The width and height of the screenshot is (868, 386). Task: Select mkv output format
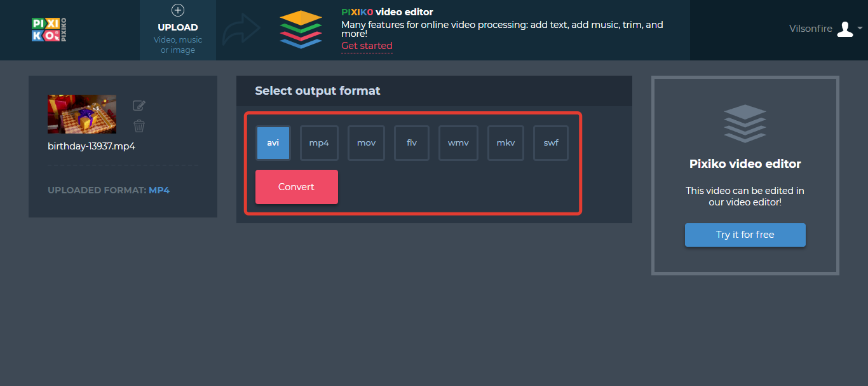pos(506,142)
